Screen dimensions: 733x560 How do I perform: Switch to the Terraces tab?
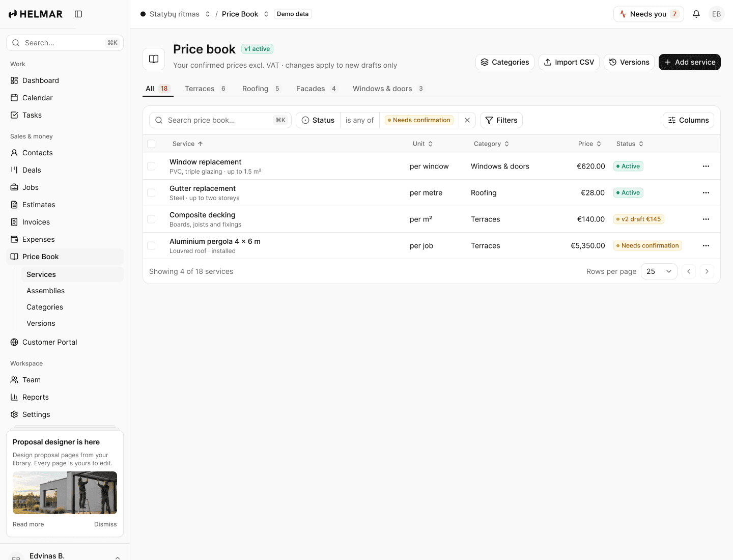pos(206,89)
